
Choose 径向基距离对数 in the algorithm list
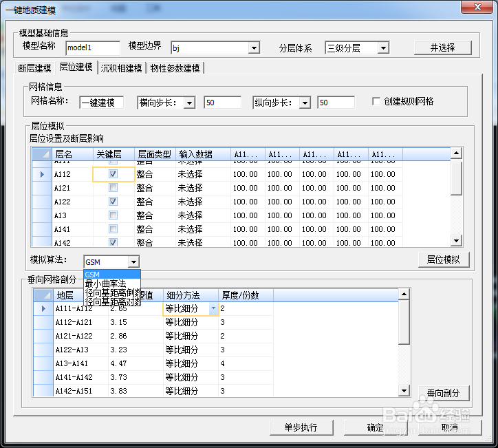coord(112,301)
